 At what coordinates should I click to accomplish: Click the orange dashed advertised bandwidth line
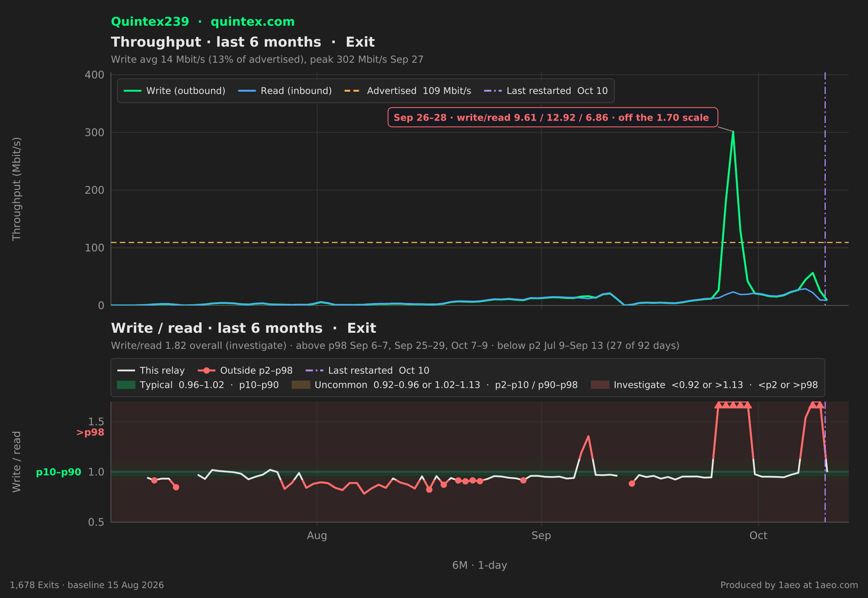(x=479, y=242)
